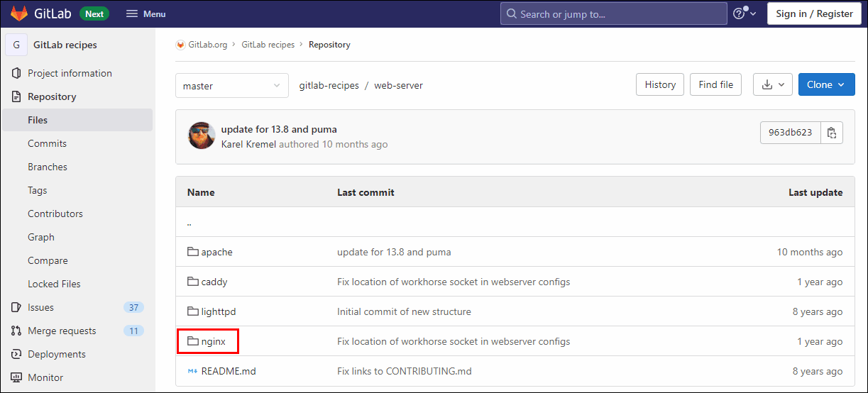Image resolution: width=868 pixels, height=393 pixels.
Task: Click the History button
Action: (x=660, y=84)
